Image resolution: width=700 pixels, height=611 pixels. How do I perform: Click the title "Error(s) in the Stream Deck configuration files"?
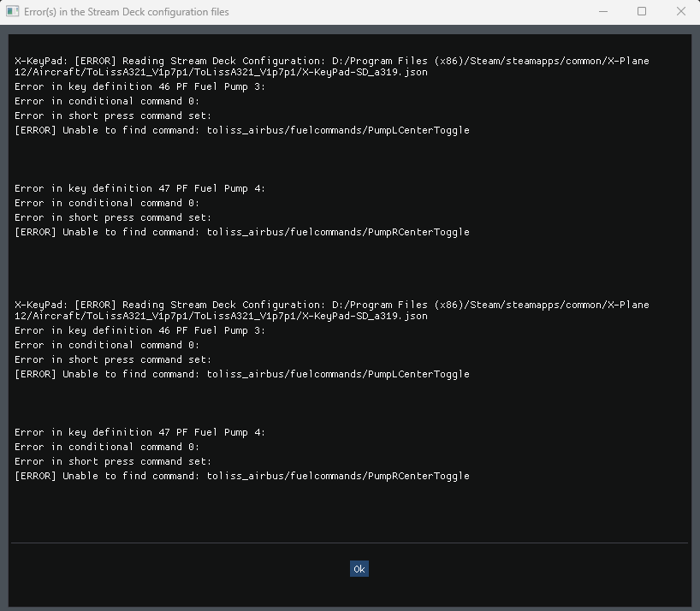tap(127, 12)
